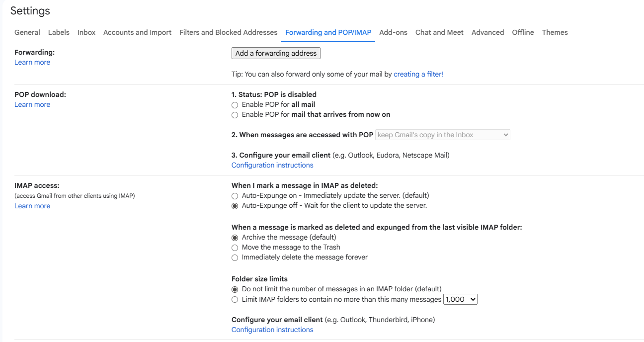Choose Enable POP for mail arriving now on
Screen dimensions: 644x342
tap(235, 115)
